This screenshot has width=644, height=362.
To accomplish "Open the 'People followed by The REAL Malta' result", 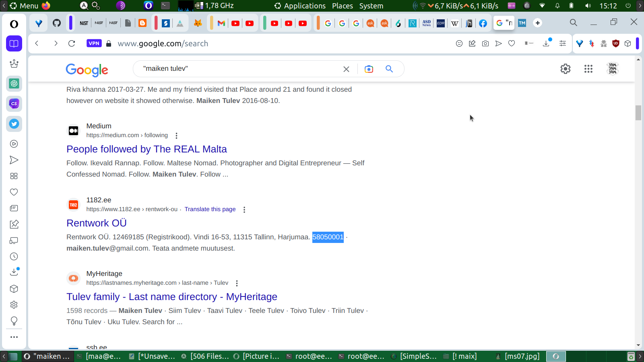I will (x=147, y=149).
